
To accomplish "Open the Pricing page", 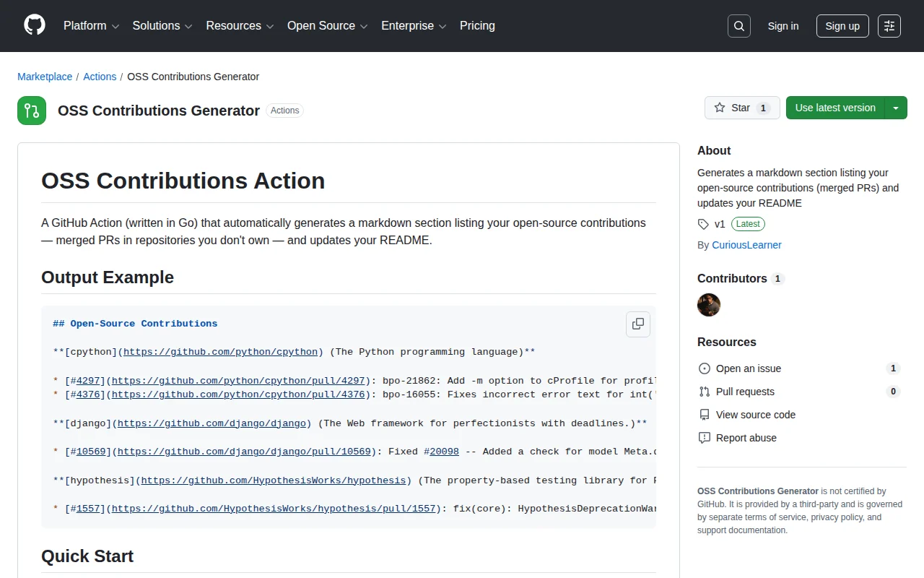I will [477, 25].
